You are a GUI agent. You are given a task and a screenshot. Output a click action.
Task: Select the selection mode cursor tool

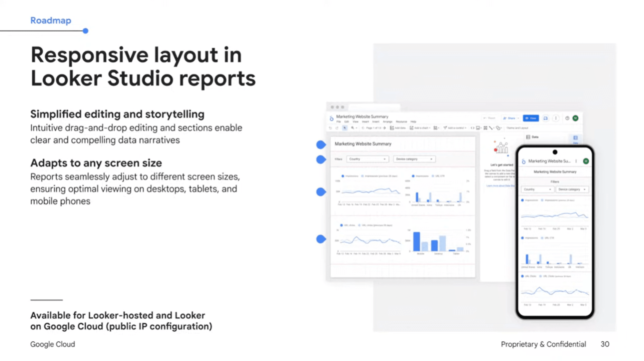point(345,128)
